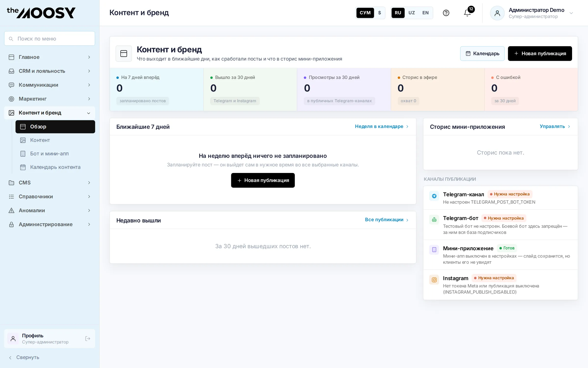Screen dimensions: 588x368
Task: Click Новая публикация in empty week panel
Action: click(263, 180)
